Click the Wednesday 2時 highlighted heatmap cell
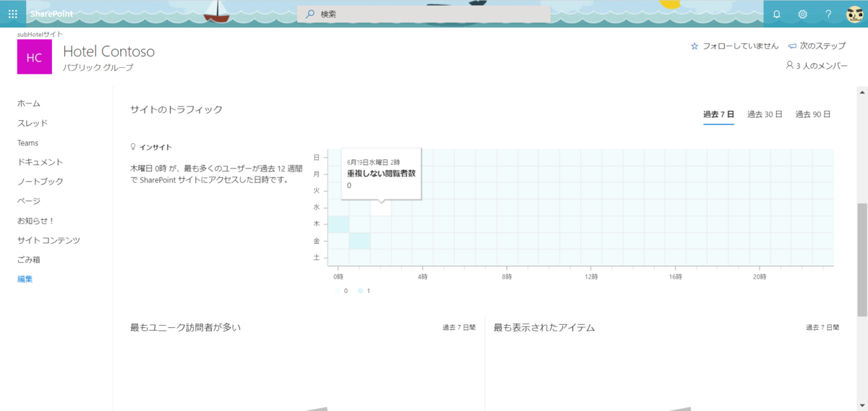The image size is (868, 411). coord(380,208)
